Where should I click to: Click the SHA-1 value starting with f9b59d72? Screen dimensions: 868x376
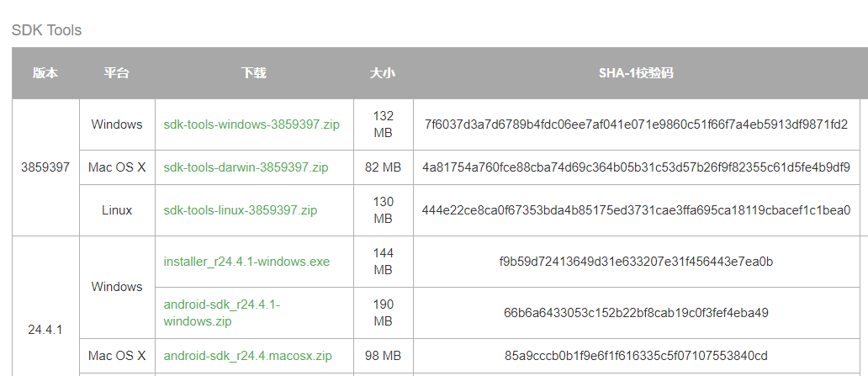coord(636,262)
